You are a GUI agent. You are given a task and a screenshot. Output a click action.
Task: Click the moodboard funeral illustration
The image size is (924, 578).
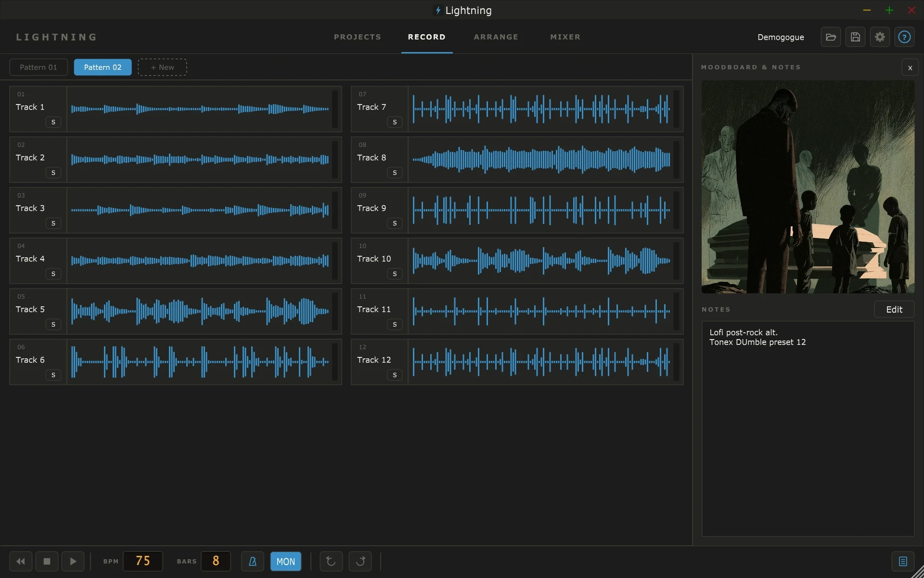point(808,187)
